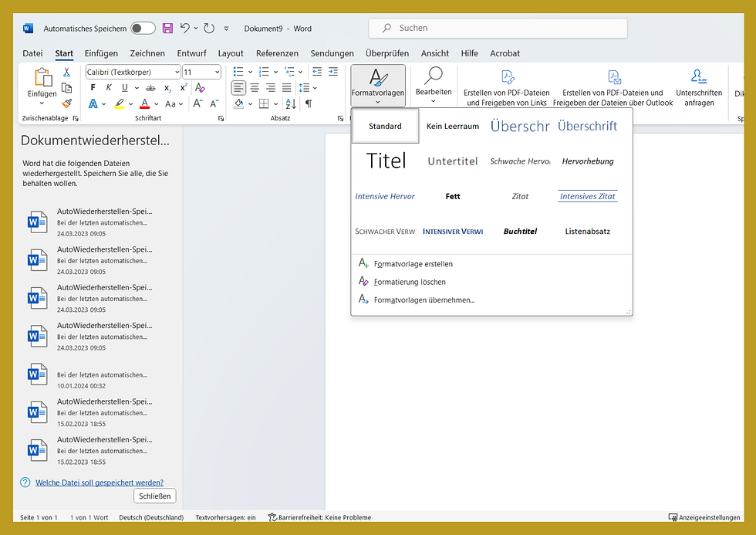The image size is (756, 535).
Task: Increase the paragraph indent
Action: tap(333, 72)
